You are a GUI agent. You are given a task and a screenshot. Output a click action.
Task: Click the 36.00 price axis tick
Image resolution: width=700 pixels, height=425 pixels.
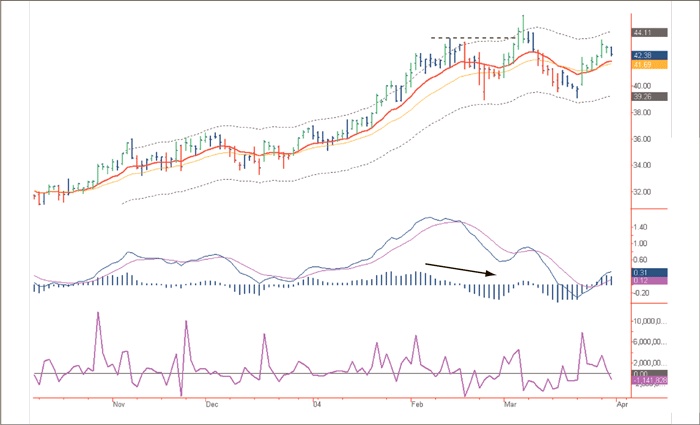click(642, 139)
